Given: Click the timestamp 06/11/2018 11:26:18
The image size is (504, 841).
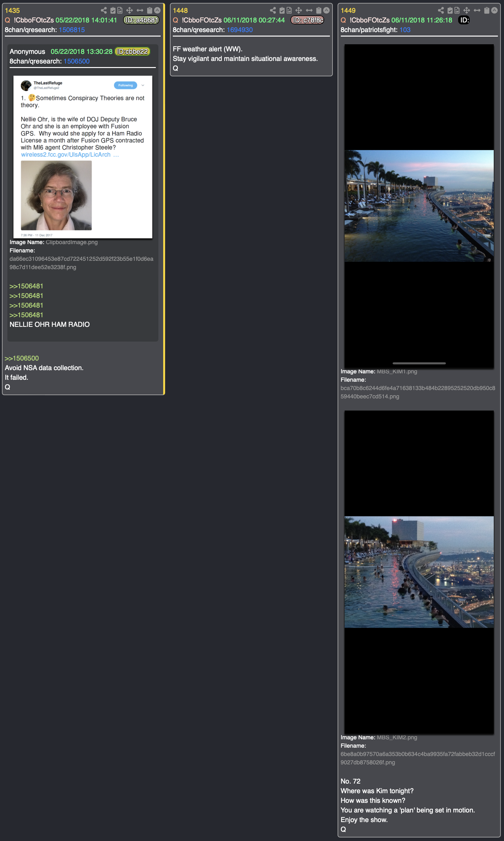Looking at the screenshot, I should coord(422,21).
